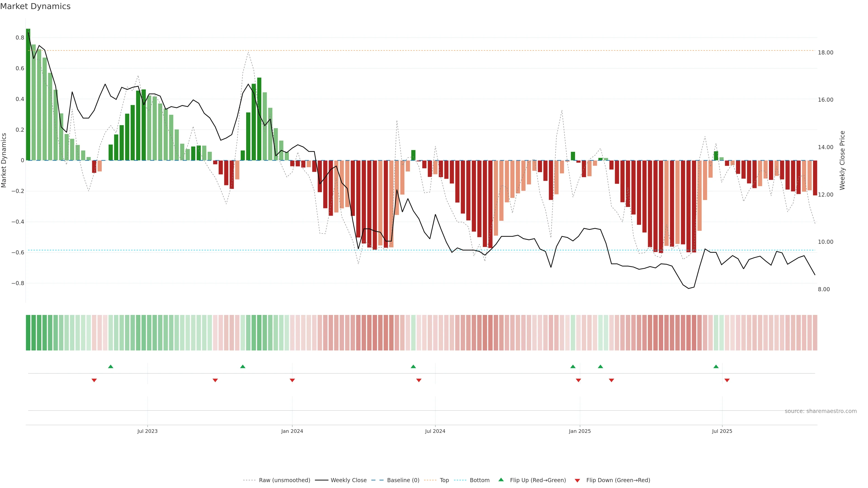The width and height of the screenshot is (868, 488).
Task: Click the Flip Up green triangle legend icon
Action: coord(501,480)
